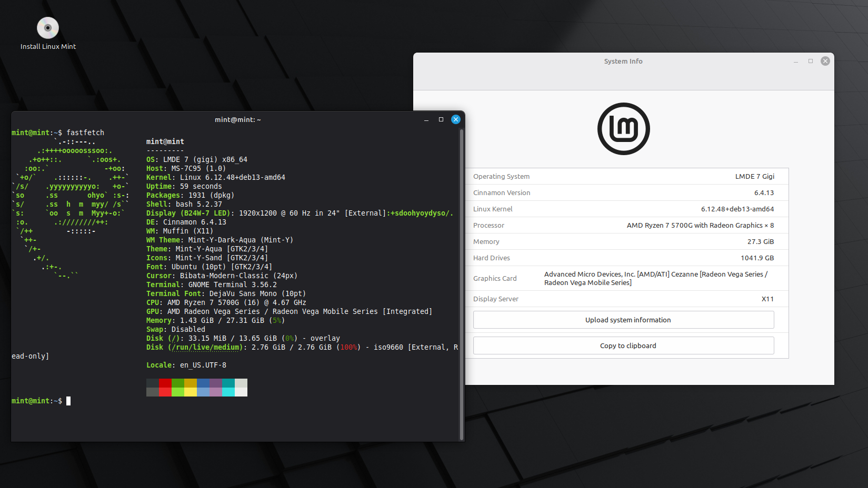Click the fastfetch command in terminal
This screenshot has height=488, width=868.
click(x=85, y=133)
